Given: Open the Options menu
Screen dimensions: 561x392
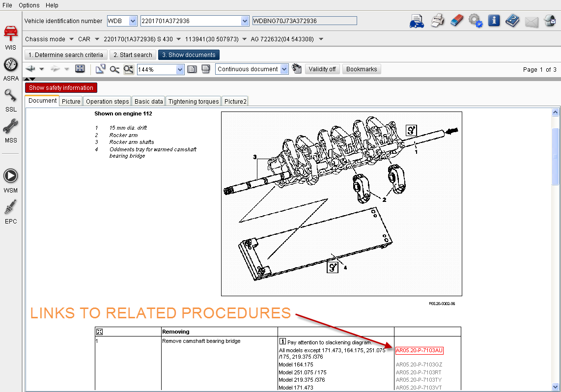Looking at the screenshot, I should tap(29, 5).
